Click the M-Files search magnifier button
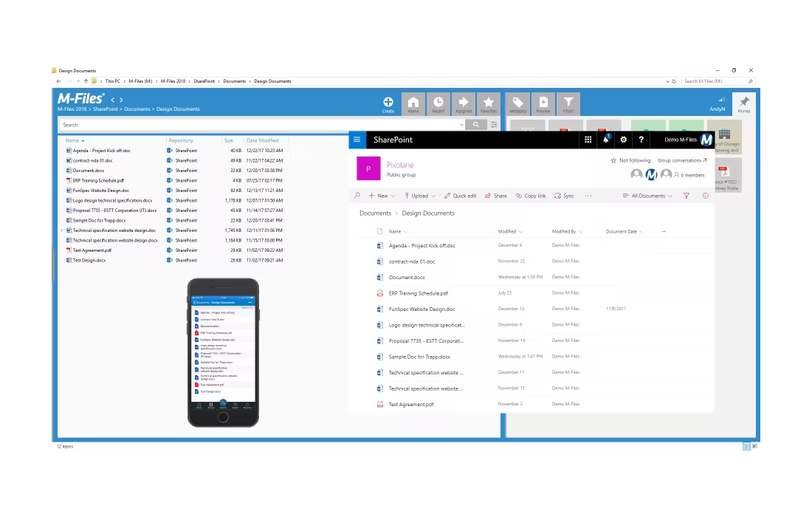The height and width of the screenshot is (517, 812). point(476,125)
